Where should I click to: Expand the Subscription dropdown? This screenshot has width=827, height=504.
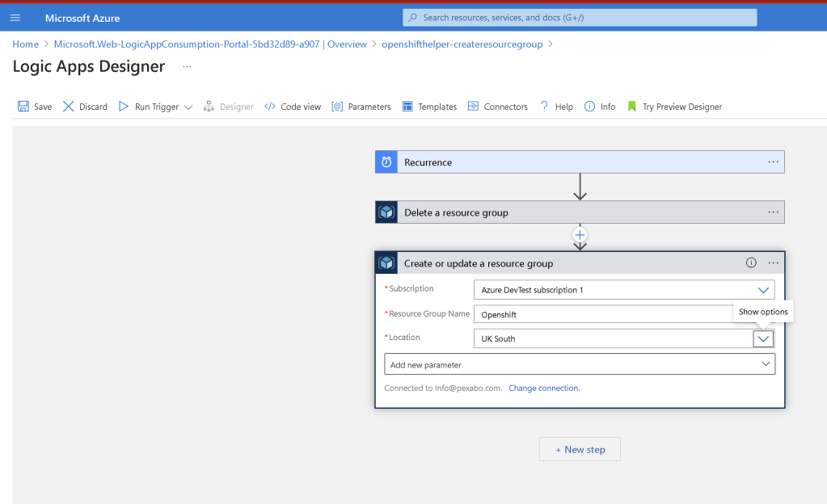(762, 290)
